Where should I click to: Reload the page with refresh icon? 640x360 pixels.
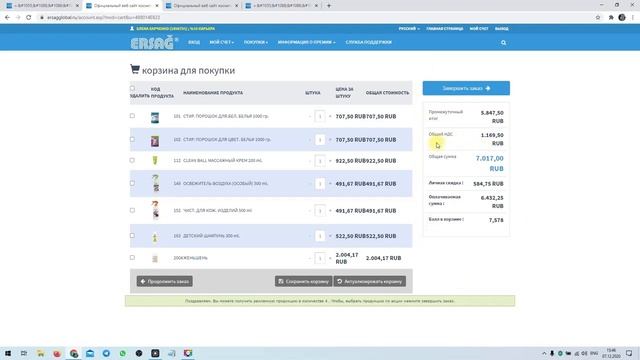click(x=29, y=18)
